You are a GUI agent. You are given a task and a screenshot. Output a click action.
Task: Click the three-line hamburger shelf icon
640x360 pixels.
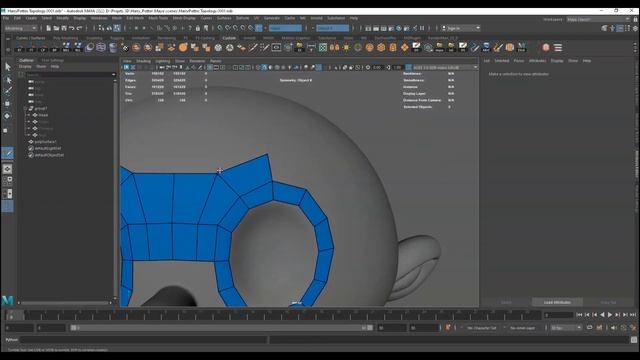558,48
